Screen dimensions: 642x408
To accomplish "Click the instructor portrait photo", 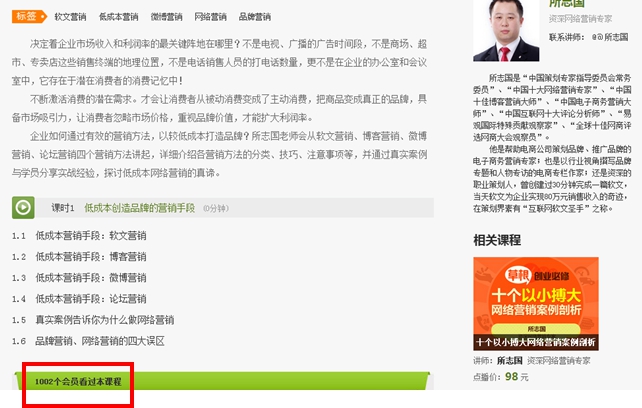I will click(x=506, y=31).
